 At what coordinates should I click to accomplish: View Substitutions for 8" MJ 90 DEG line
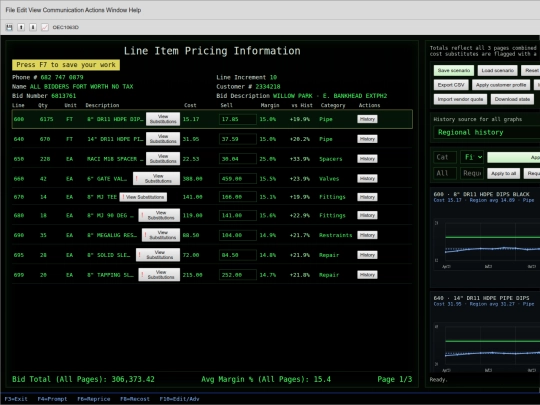pyautogui.click(x=159, y=215)
